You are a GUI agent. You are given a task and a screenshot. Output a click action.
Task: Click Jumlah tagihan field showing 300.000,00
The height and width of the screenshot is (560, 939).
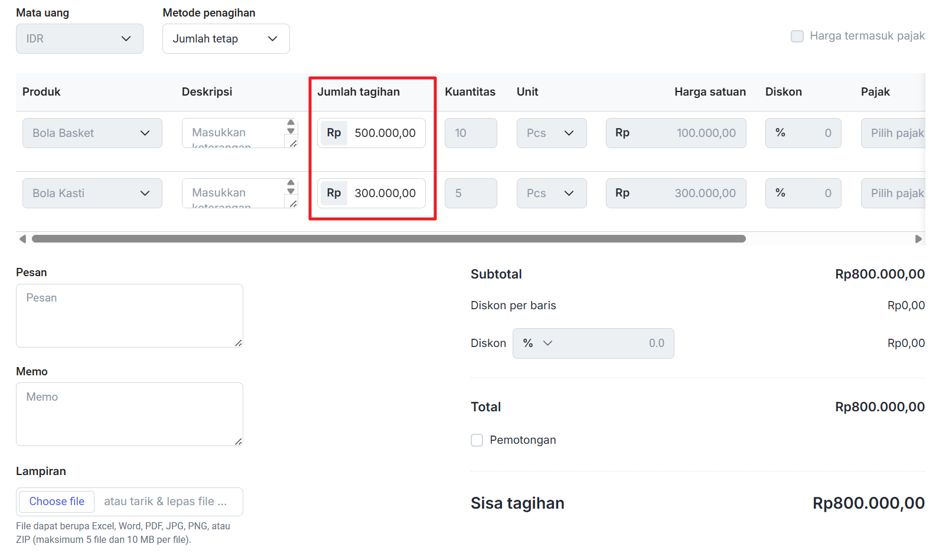(x=384, y=194)
